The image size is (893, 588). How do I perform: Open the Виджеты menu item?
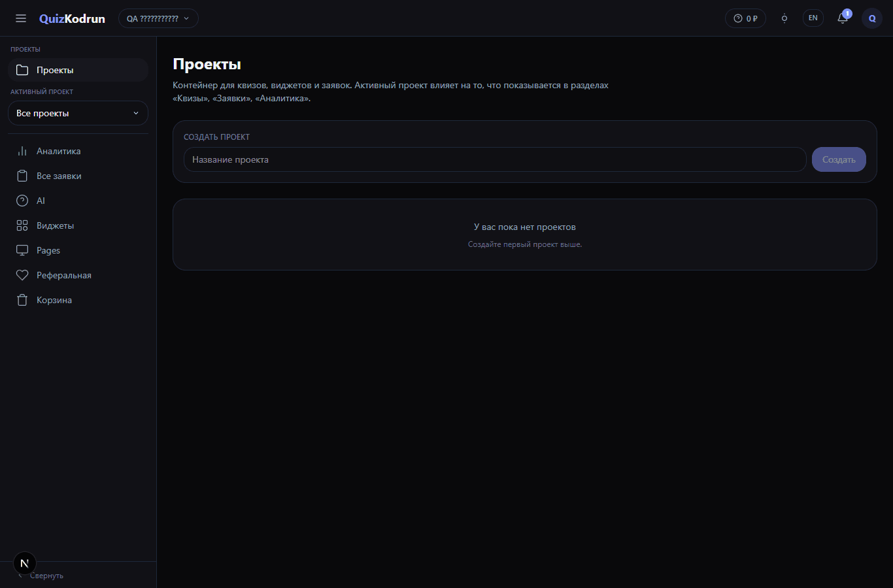click(x=78, y=225)
